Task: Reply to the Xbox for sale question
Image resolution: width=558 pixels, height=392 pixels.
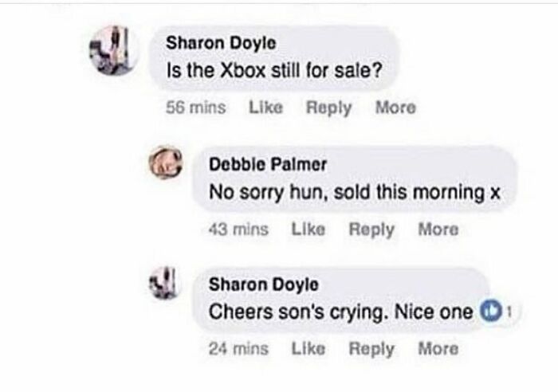Action: click(x=328, y=108)
